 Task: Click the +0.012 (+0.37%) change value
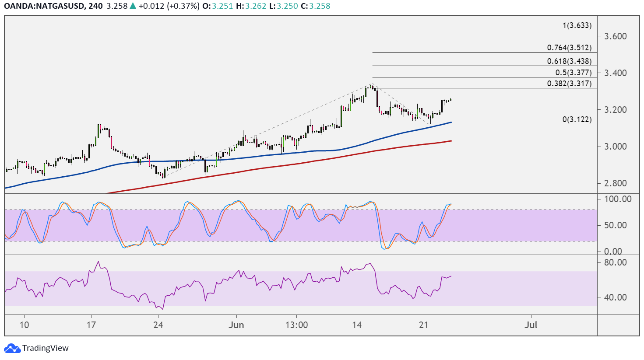[169, 6]
